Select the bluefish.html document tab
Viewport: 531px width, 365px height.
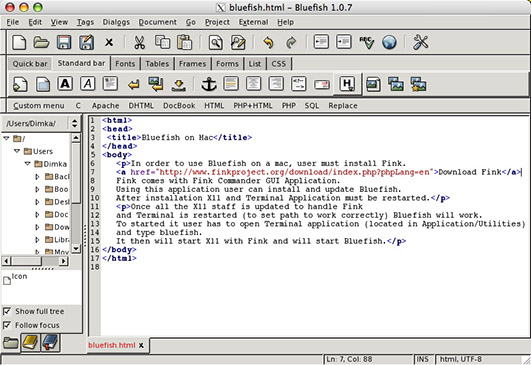pyautogui.click(x=111, y=345)
